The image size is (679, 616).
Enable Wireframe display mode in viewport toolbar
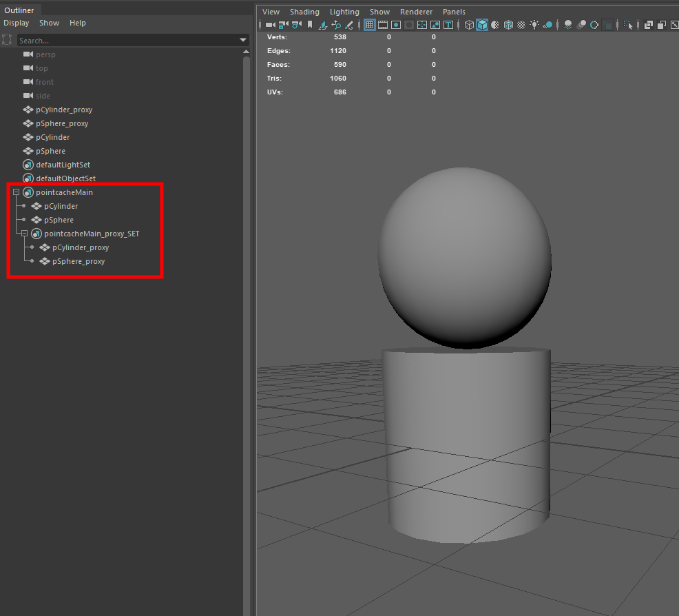click(468, 25)
